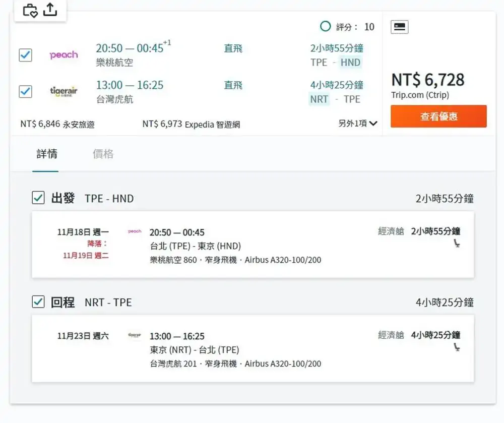The width and height of the screenshot is (504, 423).
Task: Click seat icon in the 樂桃航空 860 row
Action: 457,244
